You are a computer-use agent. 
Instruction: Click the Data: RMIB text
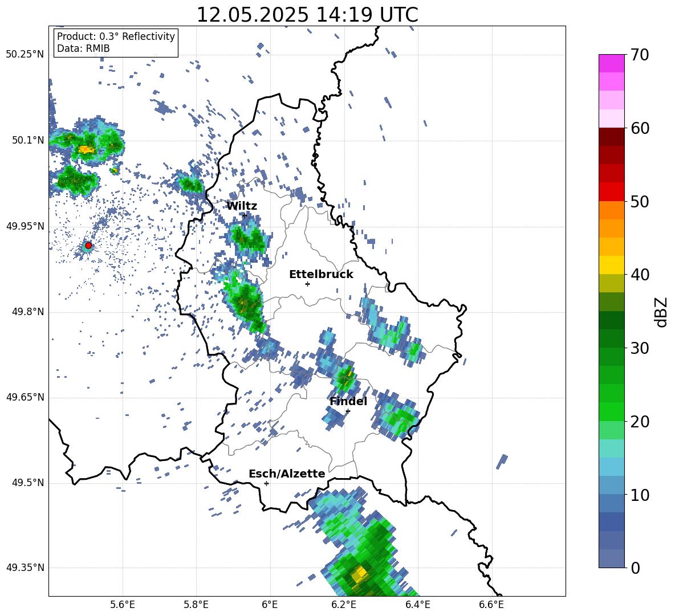(83, 48)
